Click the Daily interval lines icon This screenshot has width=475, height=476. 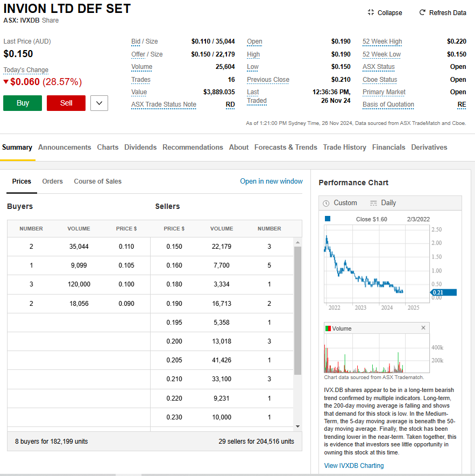[x=373, y=203]
